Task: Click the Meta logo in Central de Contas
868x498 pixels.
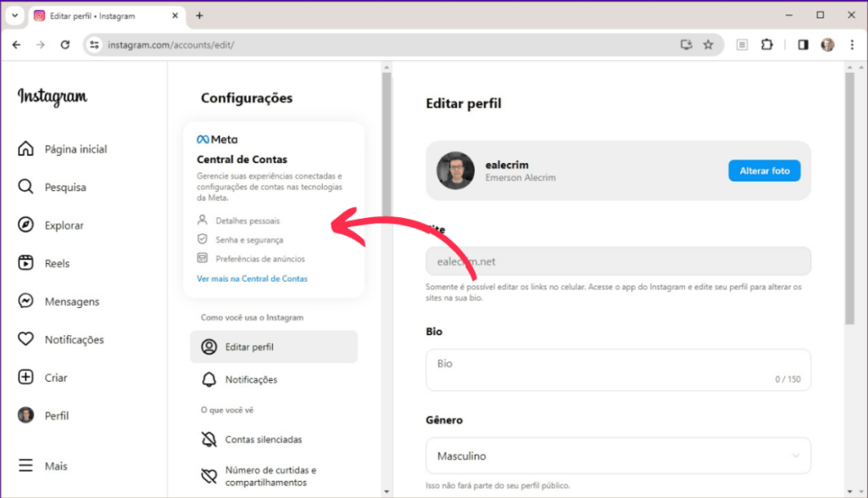Action: click(x=217, y=140)
